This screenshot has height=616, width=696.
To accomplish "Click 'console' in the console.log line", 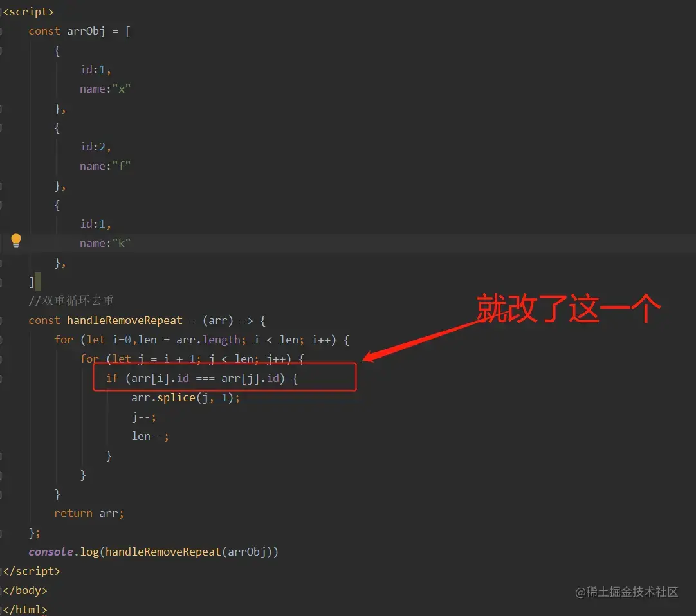I will point(51,552).
